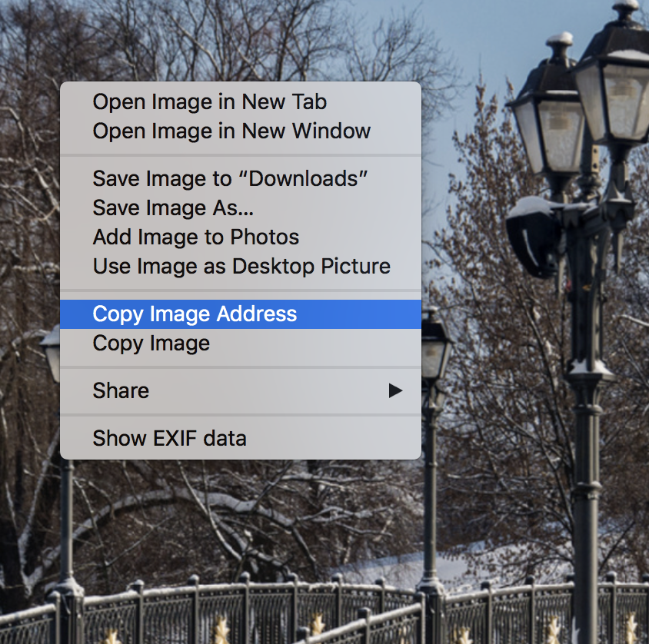
Task: Pick the Save Image As… entry
Action: (241, 207)
